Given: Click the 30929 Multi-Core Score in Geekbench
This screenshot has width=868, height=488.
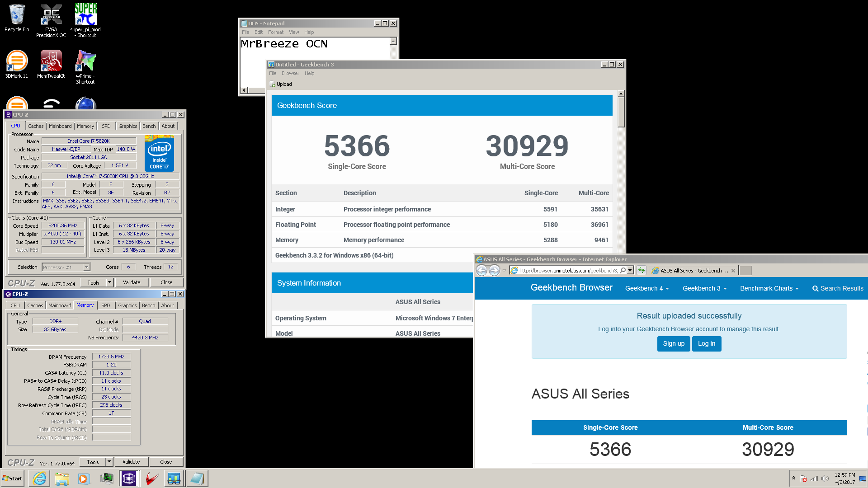Looking at the screenshot, I should [527, 145].
